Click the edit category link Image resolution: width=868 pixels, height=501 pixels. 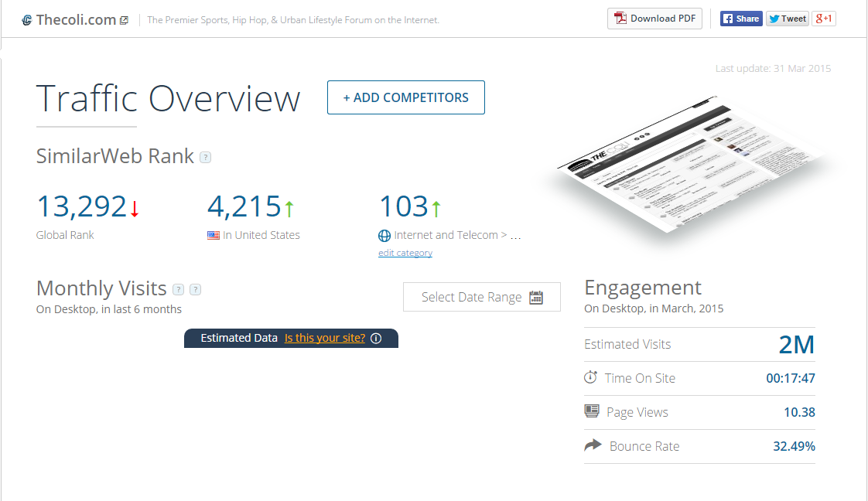405,253
